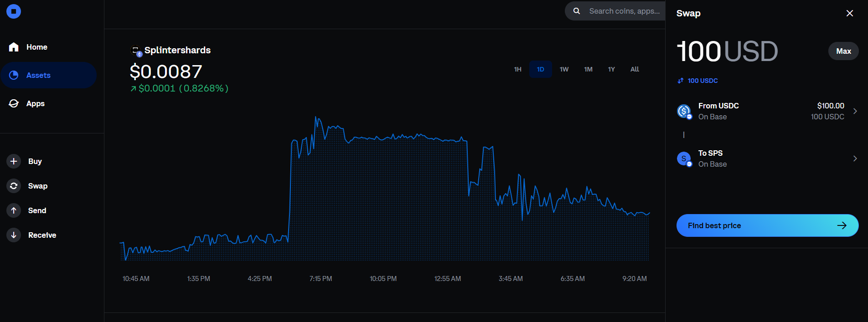
Task: Click the 3:45 AM axis label
Action: [511, 279]
